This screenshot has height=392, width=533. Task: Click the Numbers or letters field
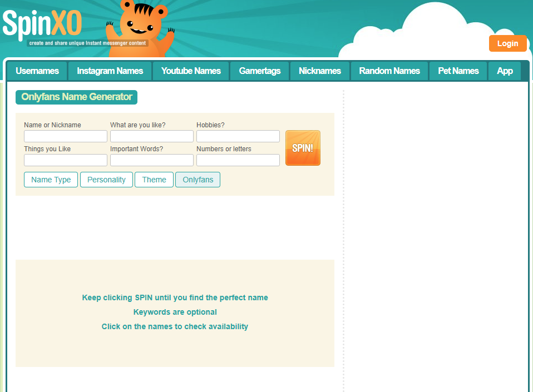238,160
